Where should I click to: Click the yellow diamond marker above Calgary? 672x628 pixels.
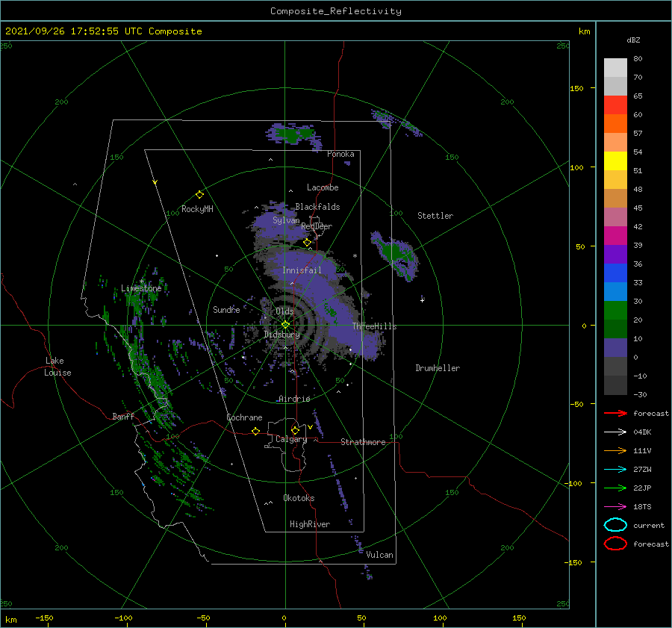pyautogui.click(x=295, y=430)
